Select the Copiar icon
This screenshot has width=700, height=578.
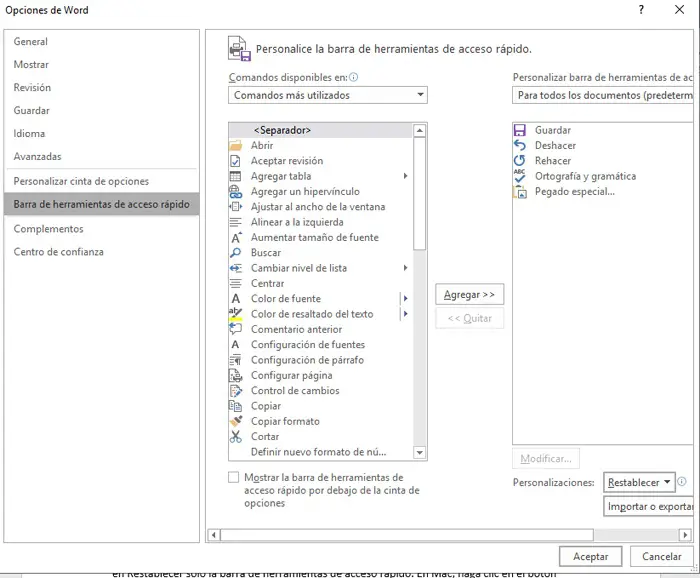[235, 406]
